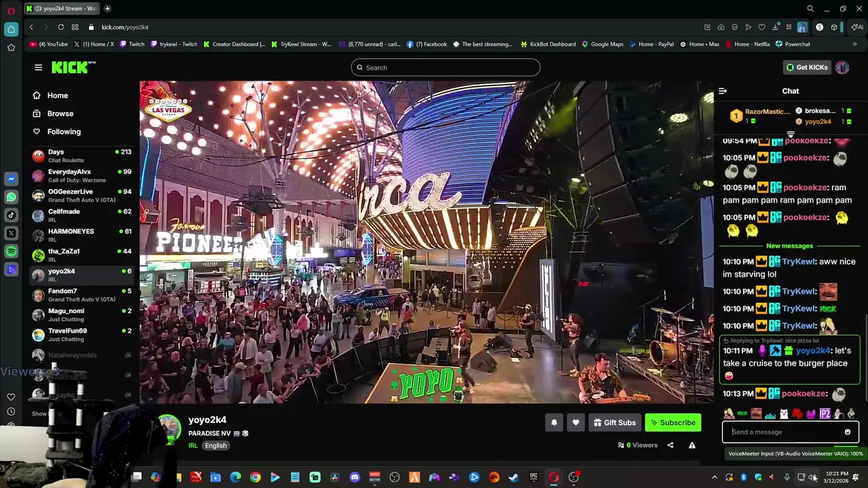Open YouTube bookmark
The image size is (868, 488).
[x=49, y=44]
